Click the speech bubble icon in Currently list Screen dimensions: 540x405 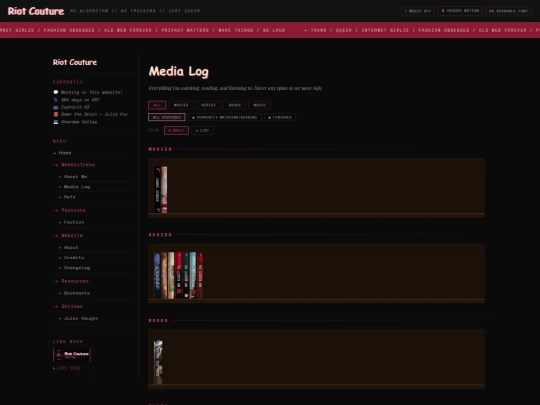coord(56,92)
